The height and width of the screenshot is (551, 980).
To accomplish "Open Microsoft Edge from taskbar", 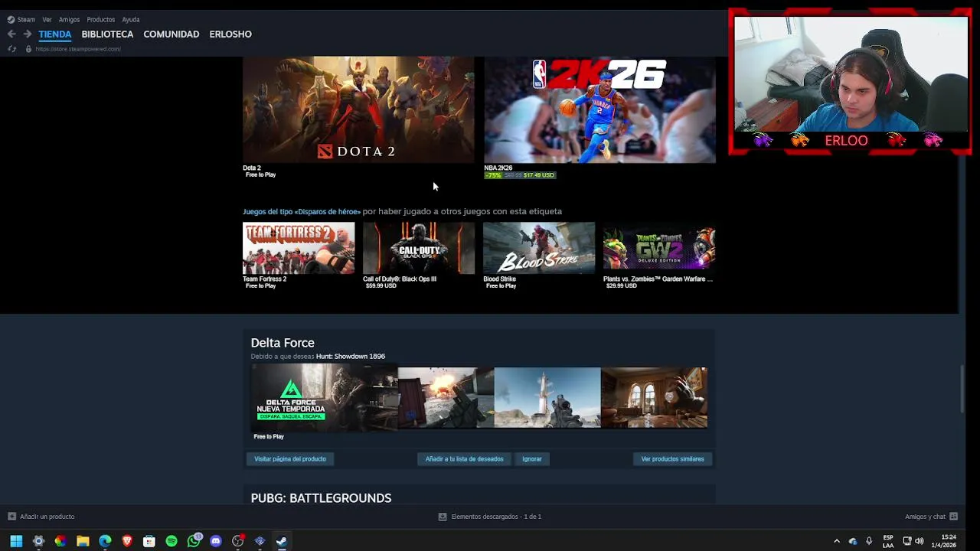I will [105, 541].
